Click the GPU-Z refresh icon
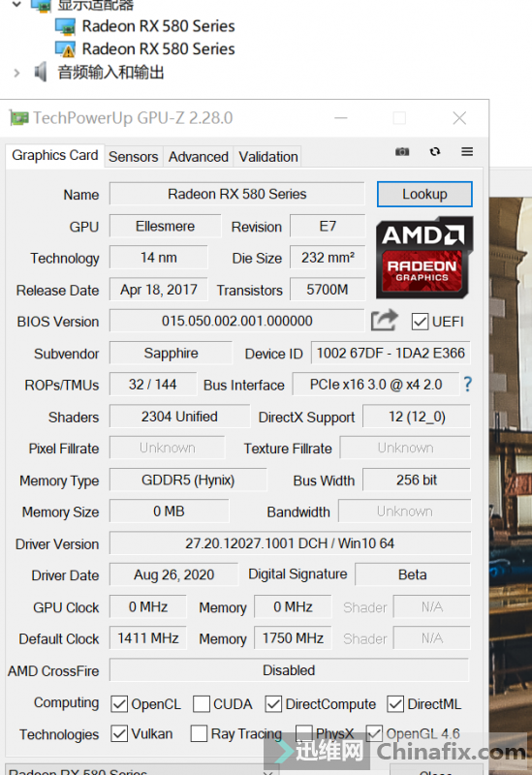The height and width of the screenshot is (775, 532). point(435,152)
